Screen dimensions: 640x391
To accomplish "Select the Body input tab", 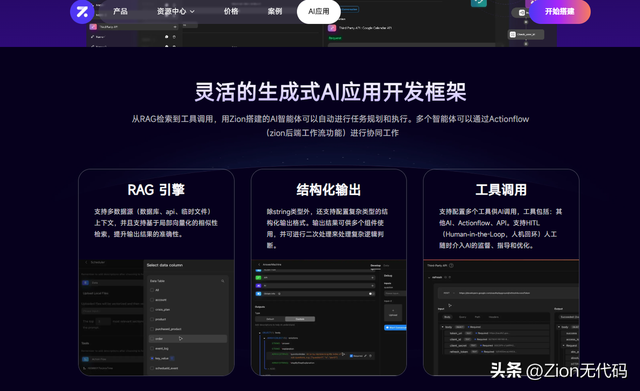I will [447, 317].
